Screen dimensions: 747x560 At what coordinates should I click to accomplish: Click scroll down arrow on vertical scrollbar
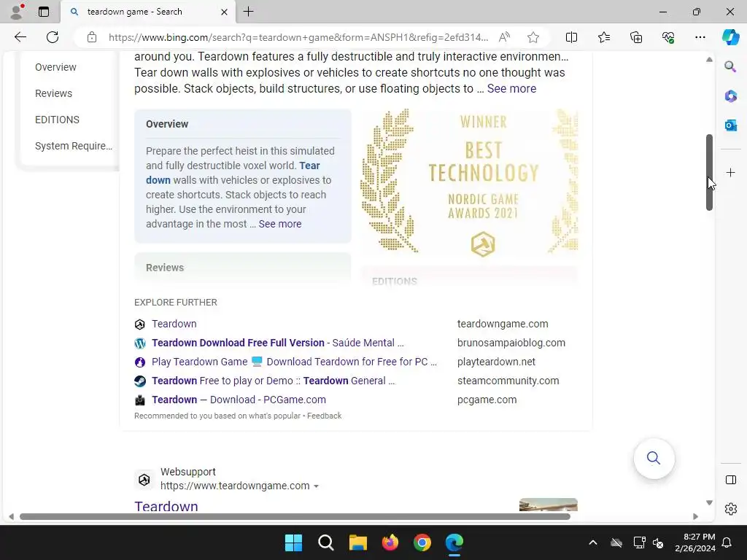709,502
